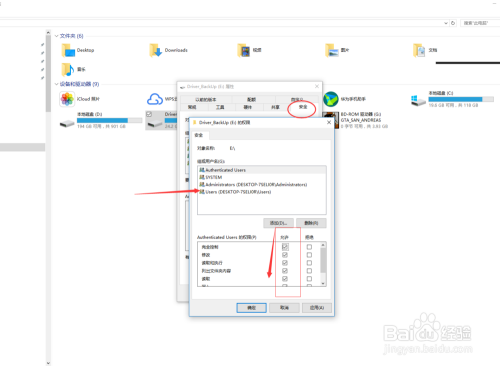Image resolution: width=500 pixels, height=366 pixels.
Task: Click the D: drive usage bar
Action: click(109, 120)
